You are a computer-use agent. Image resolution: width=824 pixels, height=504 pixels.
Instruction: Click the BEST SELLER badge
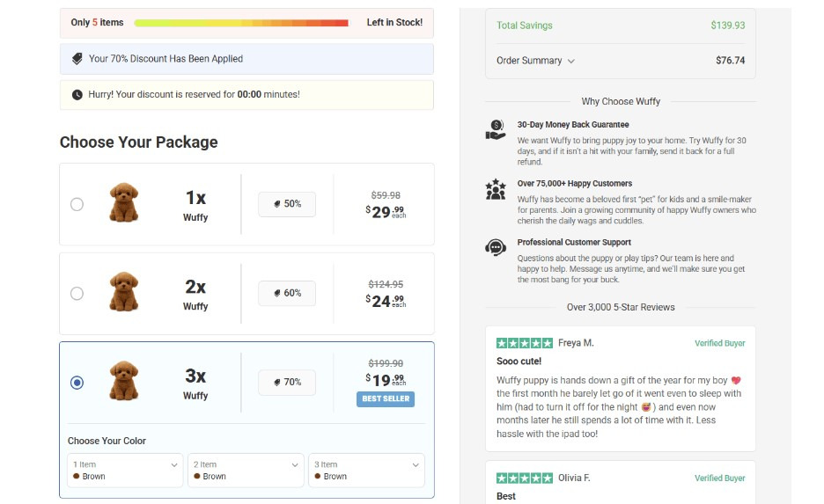pyautogui.click(x=386, y=398)
